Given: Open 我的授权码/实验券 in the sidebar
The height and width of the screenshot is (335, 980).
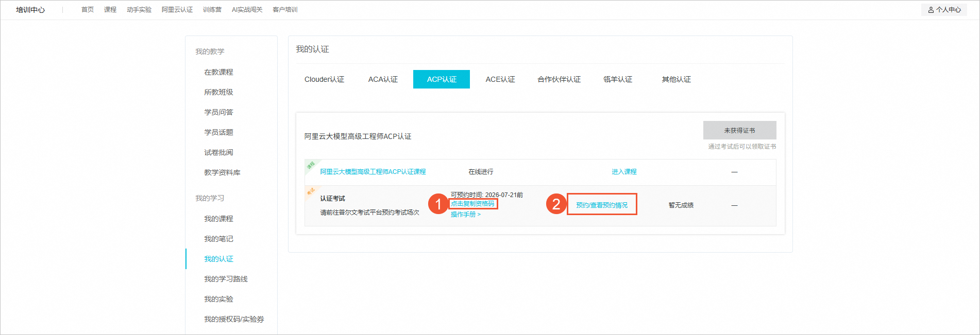Looking at the screenshot, I should (234, 319).
